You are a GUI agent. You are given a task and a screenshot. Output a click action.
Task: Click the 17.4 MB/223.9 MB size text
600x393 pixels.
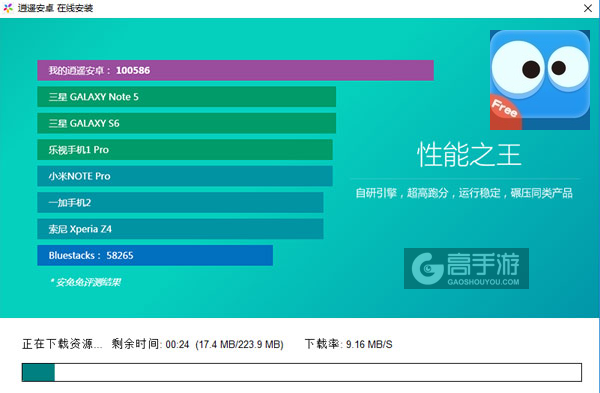tap(240, 344)
